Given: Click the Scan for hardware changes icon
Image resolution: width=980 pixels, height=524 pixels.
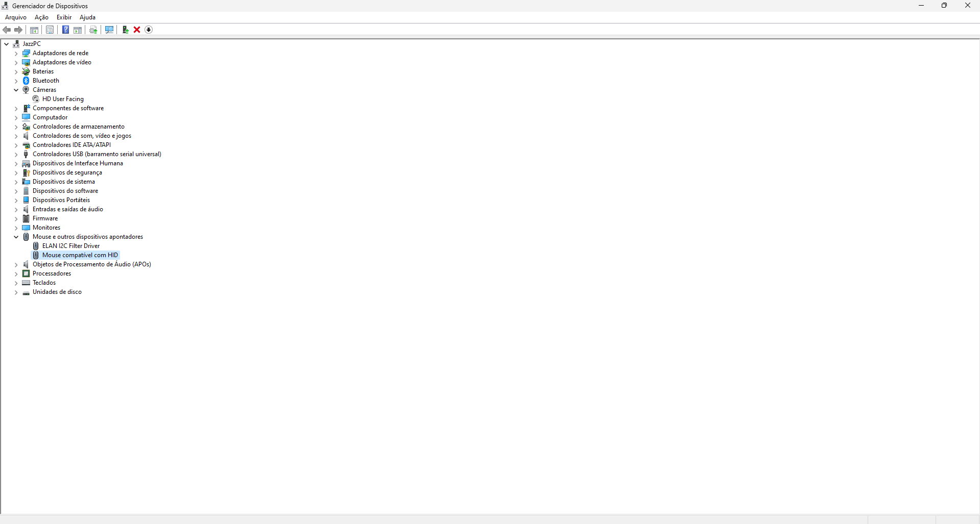Looking at the screenshot, I should pos(109,30).
